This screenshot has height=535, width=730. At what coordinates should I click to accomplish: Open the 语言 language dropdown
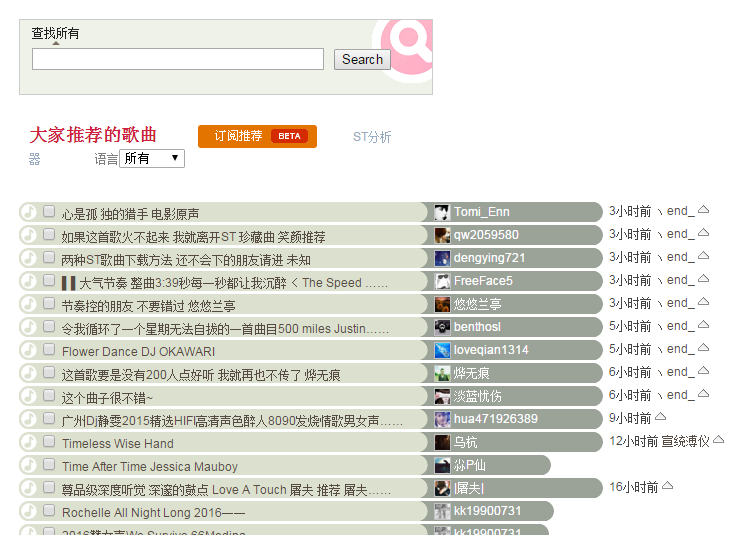152,158
